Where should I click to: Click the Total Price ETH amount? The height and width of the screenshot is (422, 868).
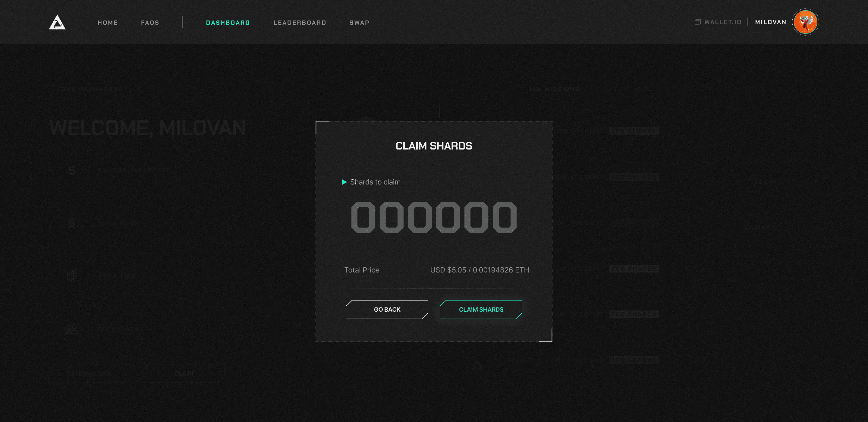(500, 270)
